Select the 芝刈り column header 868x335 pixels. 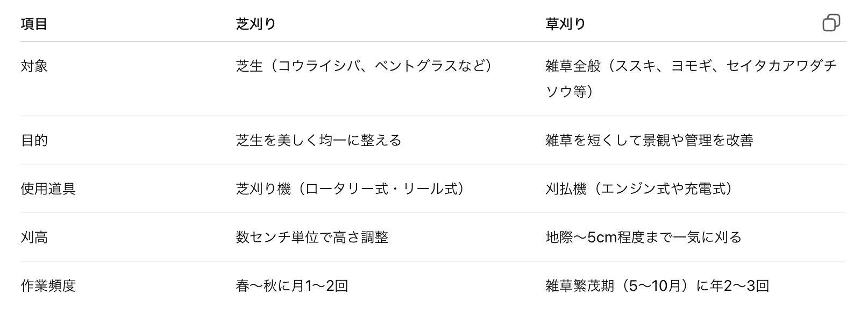click(x=256, y=24)
